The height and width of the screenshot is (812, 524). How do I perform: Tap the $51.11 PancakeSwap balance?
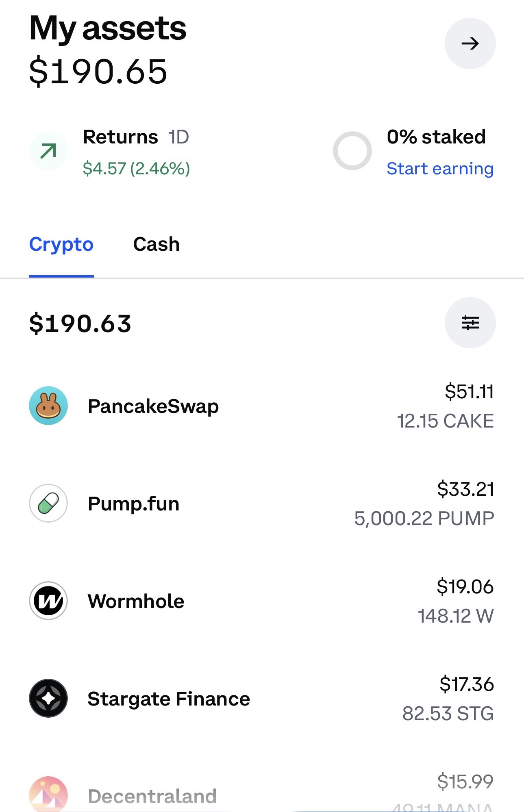469,392
